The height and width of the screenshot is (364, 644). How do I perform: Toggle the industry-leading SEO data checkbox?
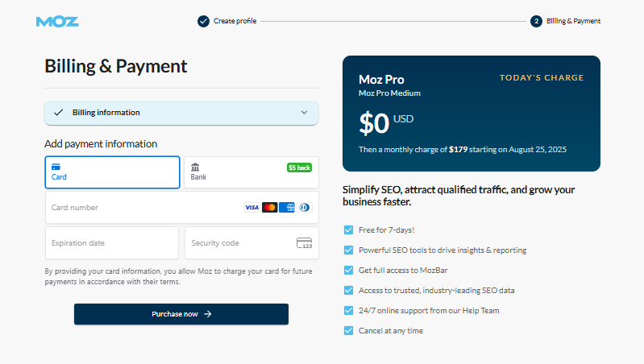point(348,290)
